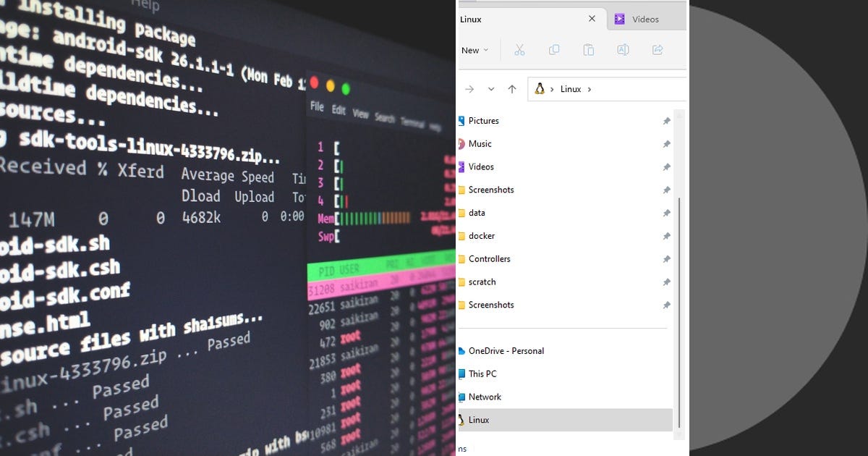The width and height of the screenshot is (868, 456).
Task: Unpin the Music folder from Quick Access
Action: (x=666, y=144)
